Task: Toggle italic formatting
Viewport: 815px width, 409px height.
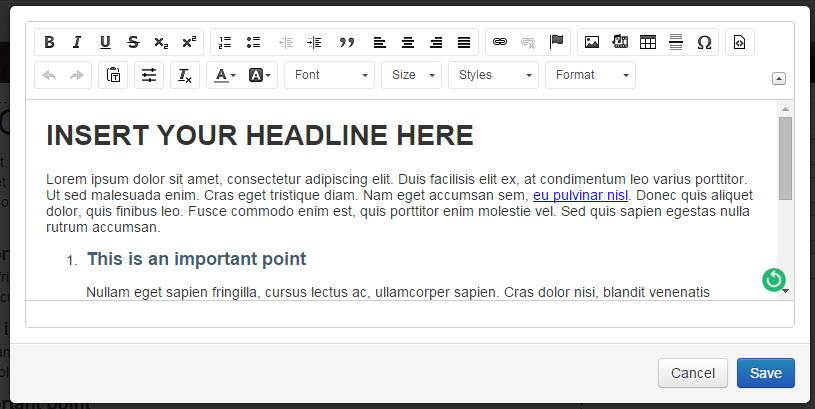Action: pos(77,42)
